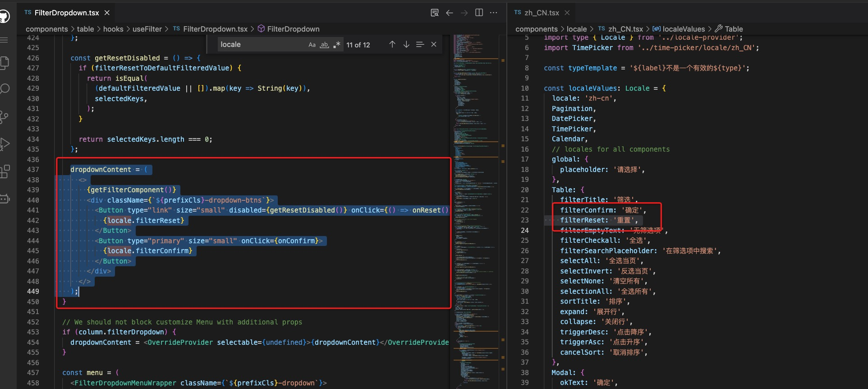Toggle Match Case in find widget
Screen dimensions: 868x389
[x=312, y=45]
